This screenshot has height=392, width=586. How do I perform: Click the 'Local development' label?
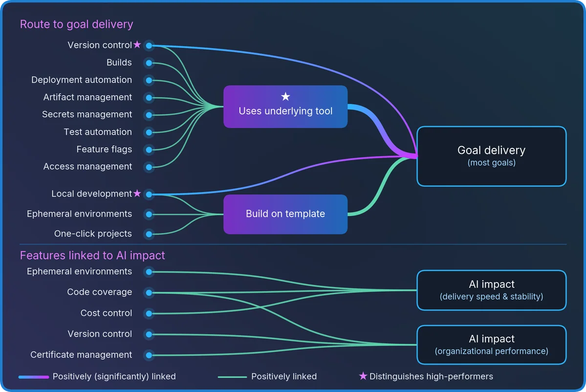click(x=91, y=194)
